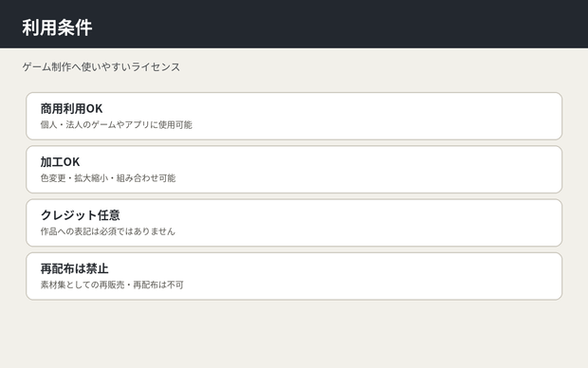Click empty right side of クレジット任意 card
The image size is (588, 368).
[x=413, y=223]
